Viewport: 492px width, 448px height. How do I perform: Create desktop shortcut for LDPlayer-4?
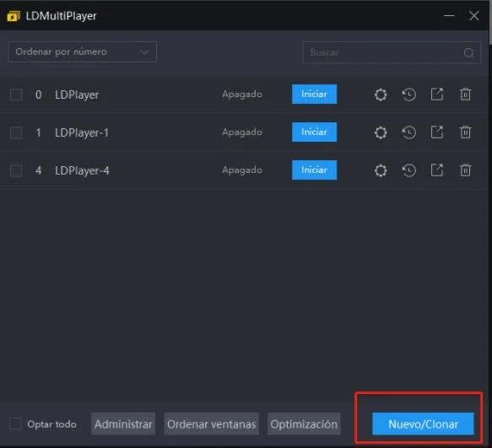437,170
